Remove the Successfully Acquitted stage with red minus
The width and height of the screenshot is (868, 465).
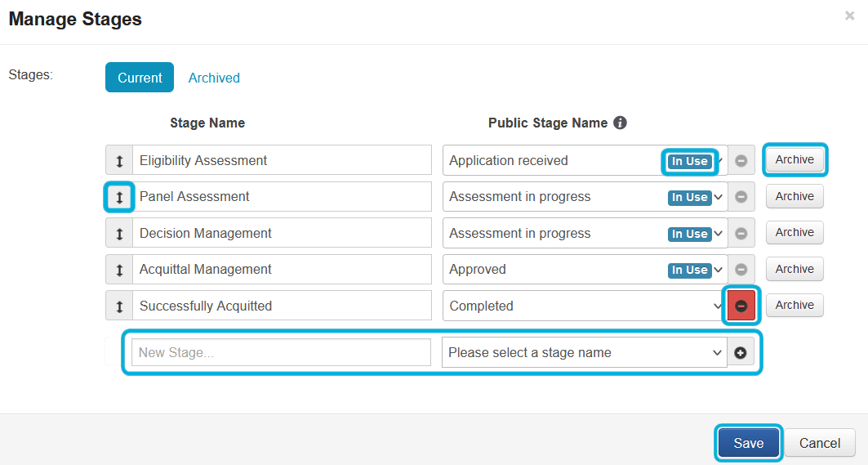741,306
